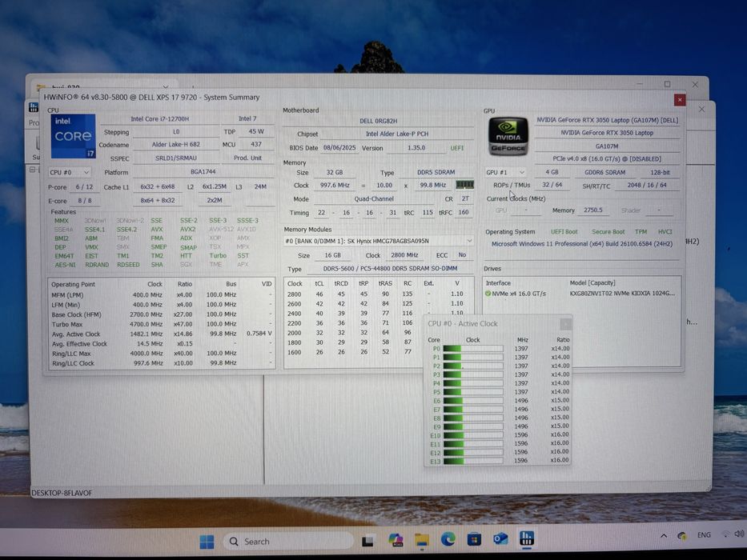Viewport: 747px width, 560px height.
Task: Open the GPU #1 selector dropdown
Action: click(x=505, y=172)
